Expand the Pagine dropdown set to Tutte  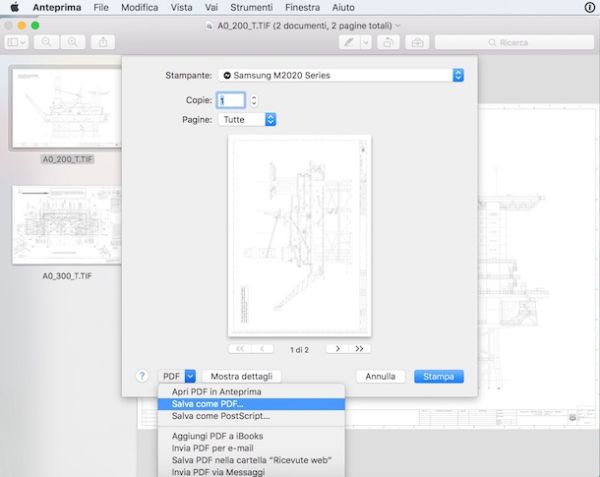270,119
